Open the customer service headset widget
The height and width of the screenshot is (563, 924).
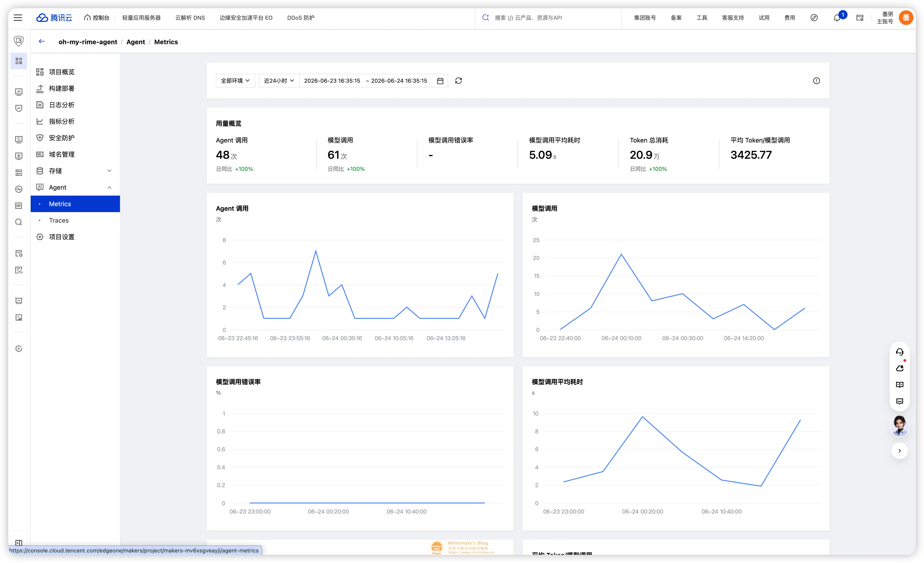[899, 351]
